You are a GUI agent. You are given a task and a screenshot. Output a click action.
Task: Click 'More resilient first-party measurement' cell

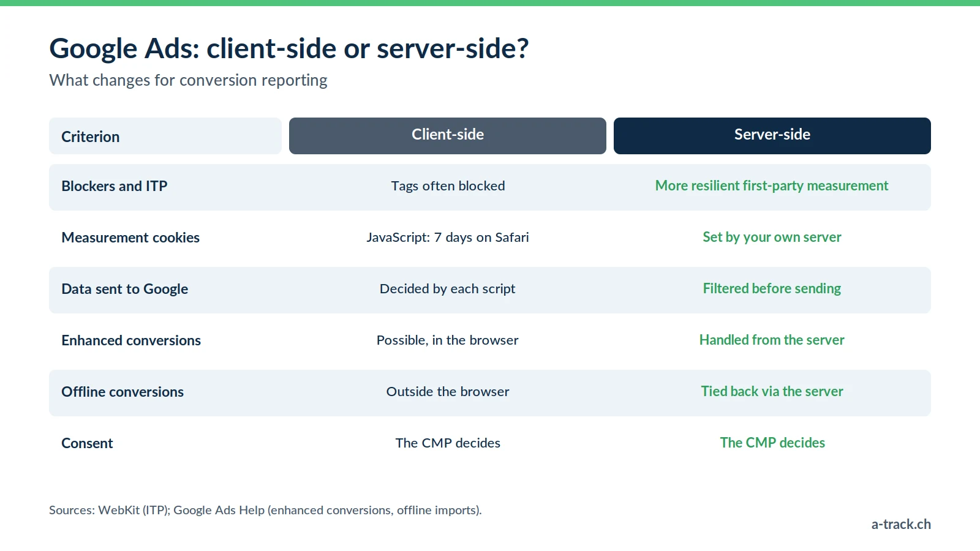(772, 186)
